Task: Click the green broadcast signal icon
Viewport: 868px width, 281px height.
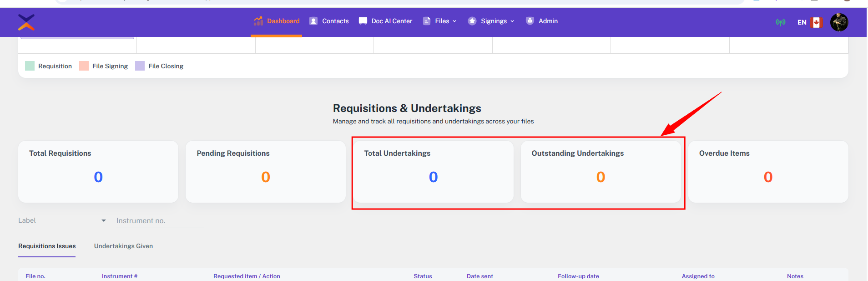Action: click(x=780, y=22)
